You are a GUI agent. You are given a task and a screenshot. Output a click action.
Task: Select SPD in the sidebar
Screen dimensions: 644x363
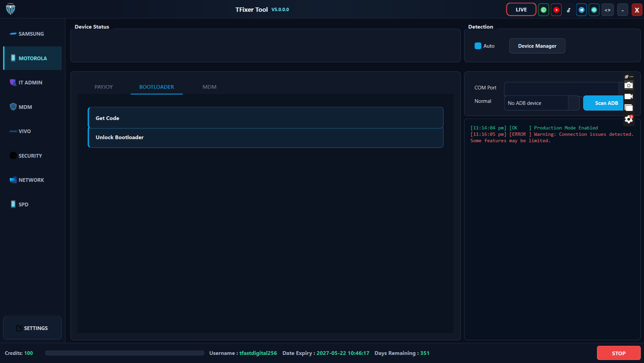(33, 204)
